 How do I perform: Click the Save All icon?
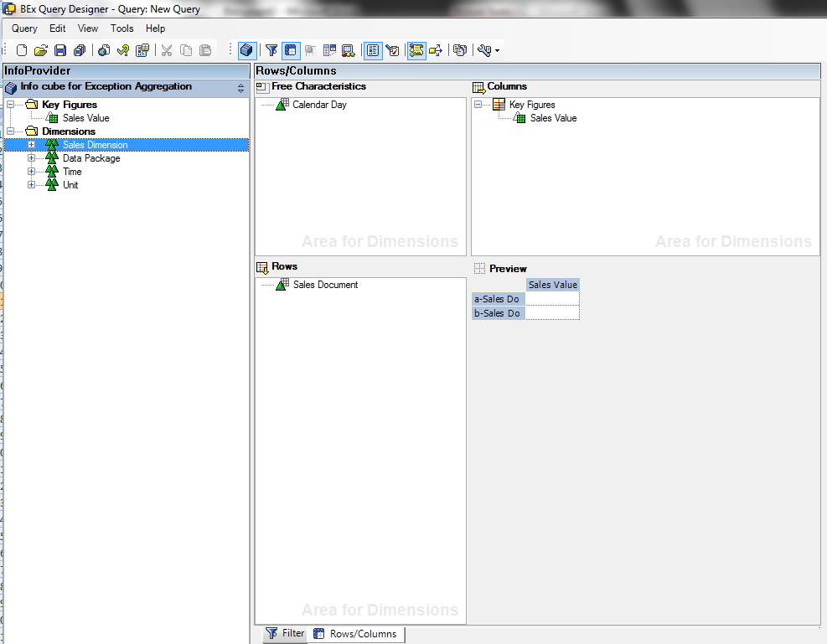80,50
